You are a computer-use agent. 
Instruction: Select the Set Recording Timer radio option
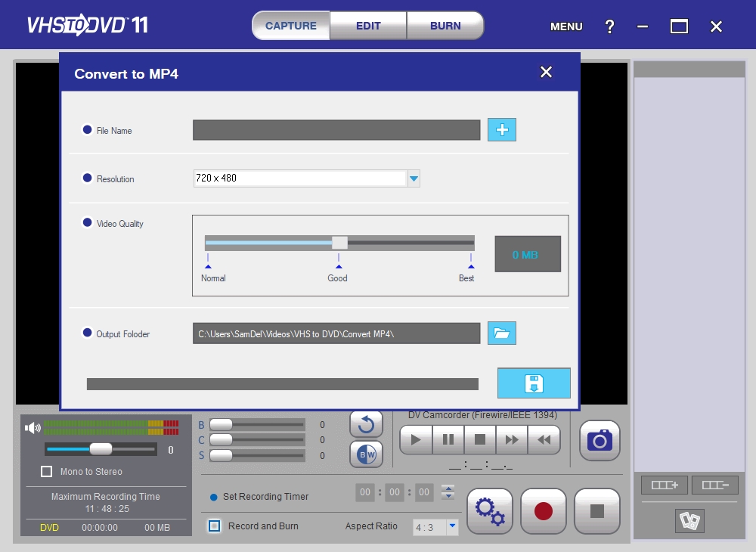214,497
